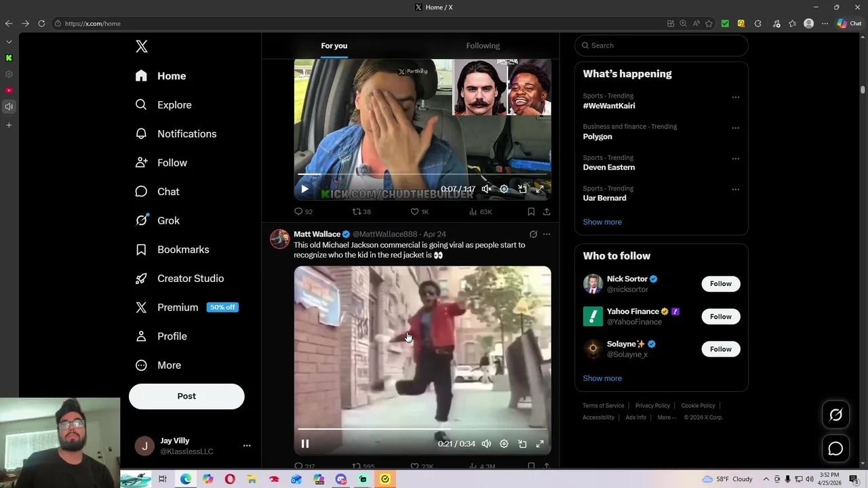Play the top Kick stream video
Screen dimensions: 868x488
pos(304,189)
